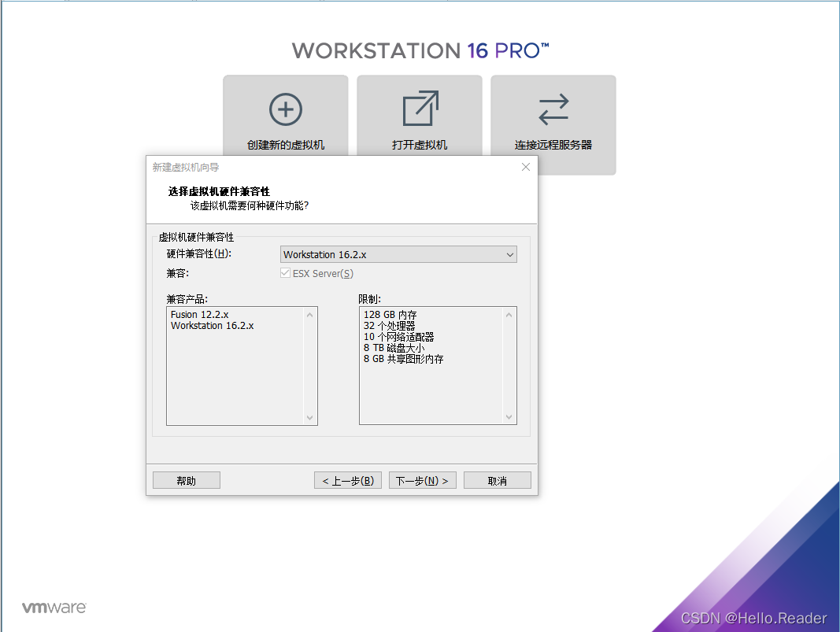The image size is (840, 632).
Task: Click the 128 GB 内存 limit entry
Action: pyautogui.click(x=390, y=315)
